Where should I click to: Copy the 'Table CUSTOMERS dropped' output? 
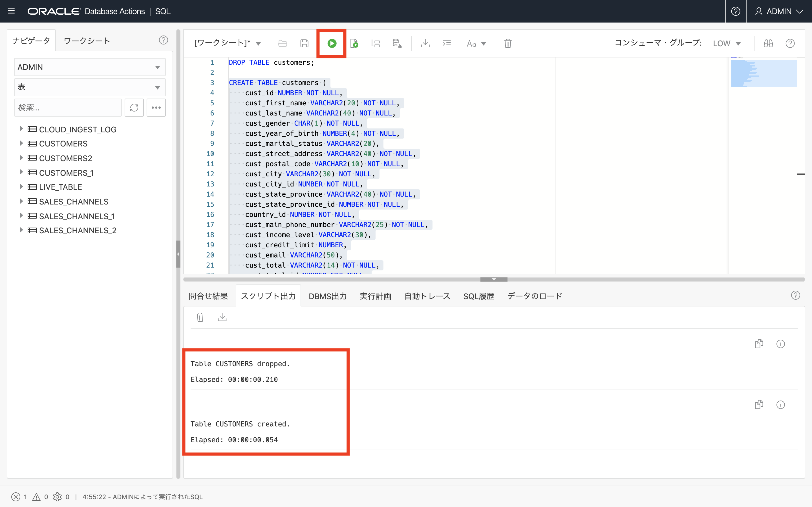759,344
